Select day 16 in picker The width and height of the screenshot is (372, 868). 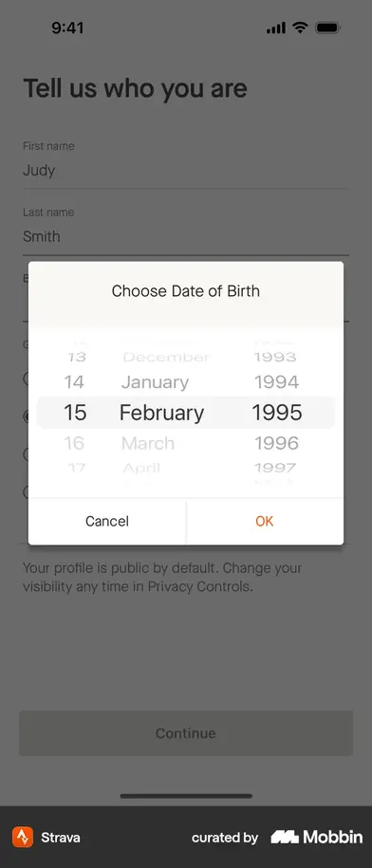point(74,443)
